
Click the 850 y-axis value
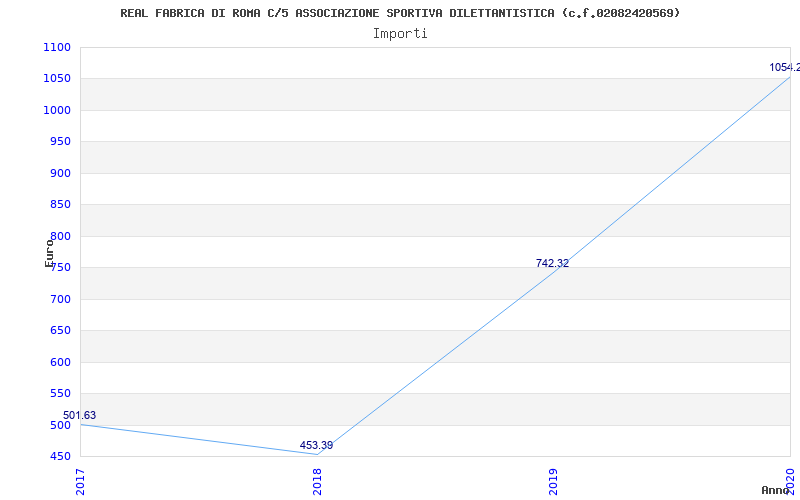click(x=60, y=205)
